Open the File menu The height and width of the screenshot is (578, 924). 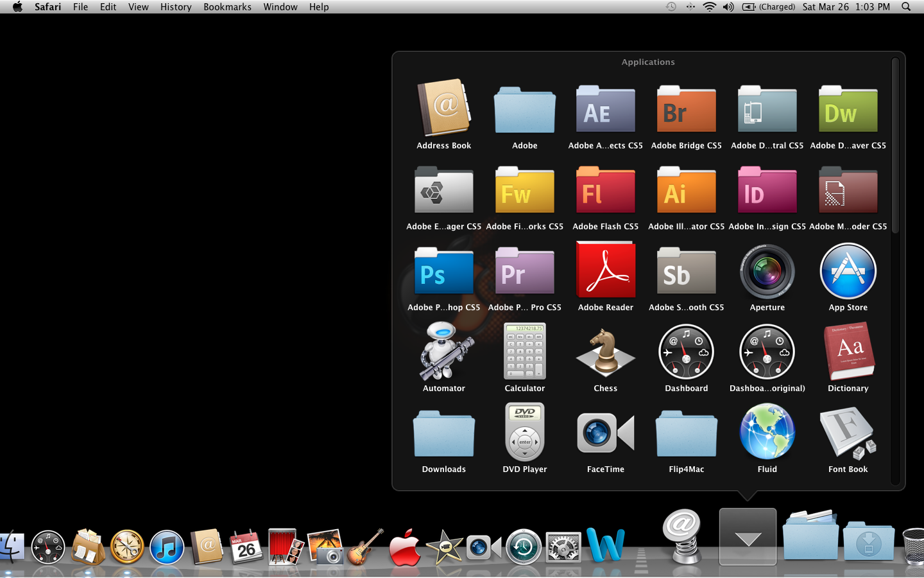coord(80,6)
